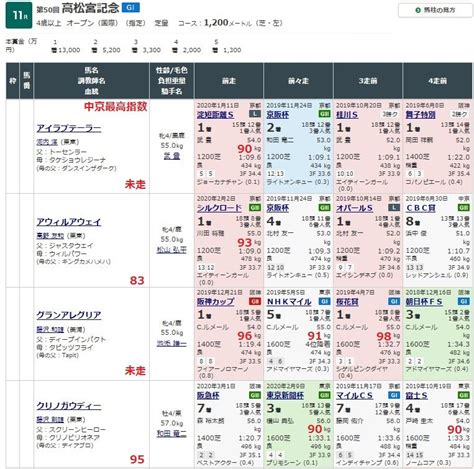Image resolution: width=474 pixels, height=469 pixels.
Task: Open the CBC賞 race link
Action: (x=421, y=208)
